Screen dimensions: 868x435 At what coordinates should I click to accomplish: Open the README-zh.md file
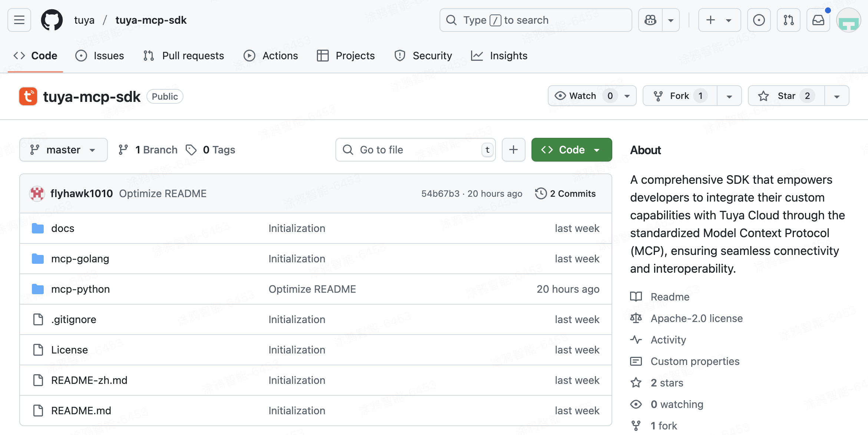(x=89, y=380)
